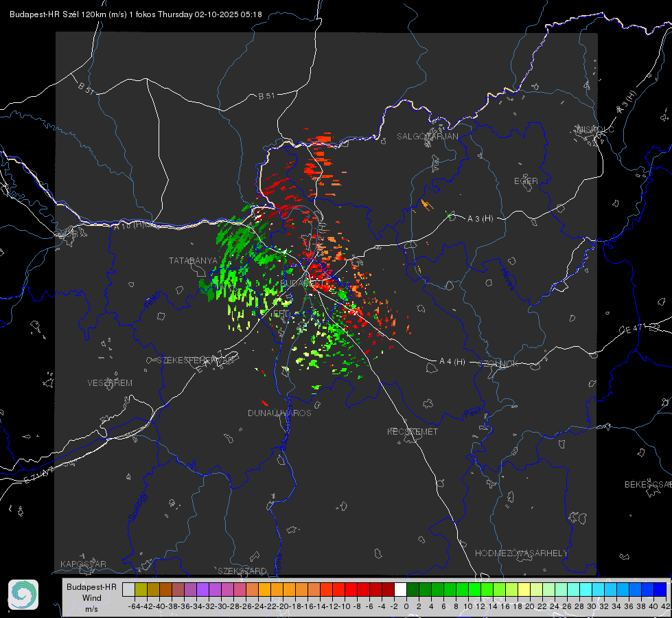The height and width of the screenshot is (618, 672).
Task: Pick the olive swatch between -64 and -42
Action: [141, 589]
